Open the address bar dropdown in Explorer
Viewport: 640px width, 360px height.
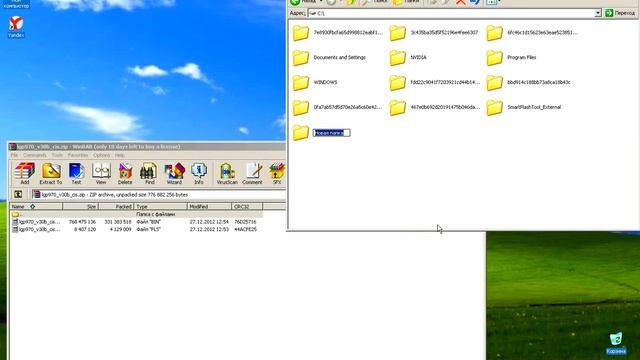click(x=598, y=13)
